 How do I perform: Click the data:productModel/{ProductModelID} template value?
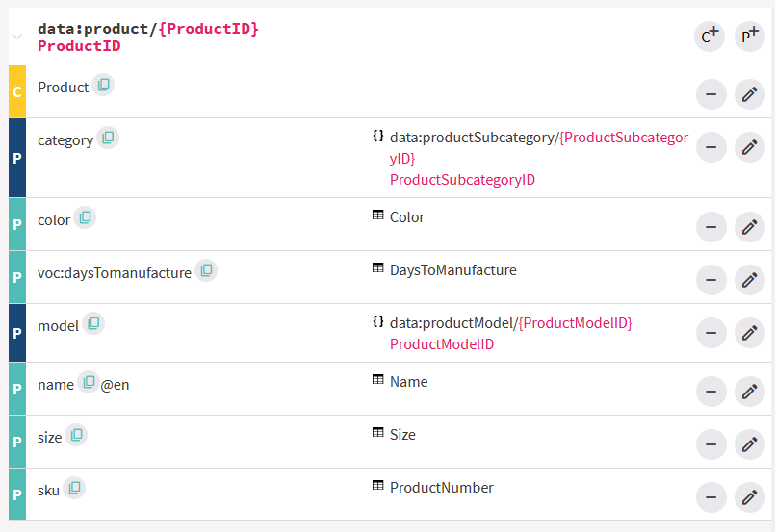click(x=510, y=323)
